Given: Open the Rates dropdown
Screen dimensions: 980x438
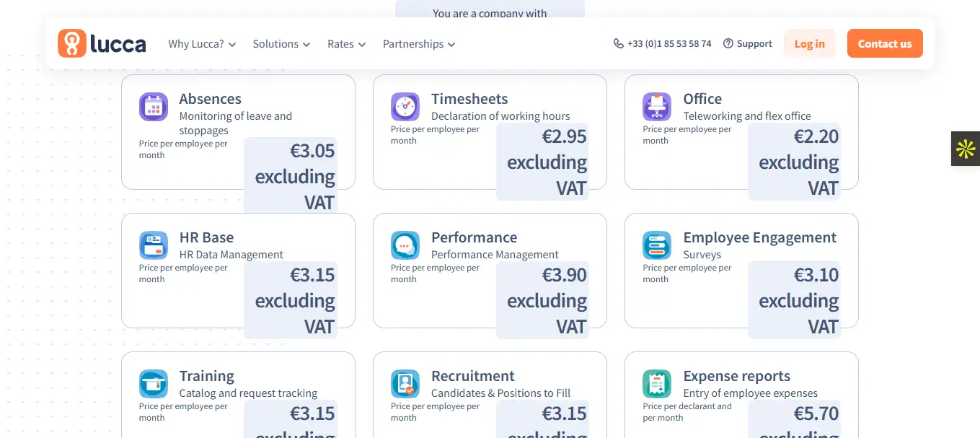Looking at the screenshot, I should (346, 44).
